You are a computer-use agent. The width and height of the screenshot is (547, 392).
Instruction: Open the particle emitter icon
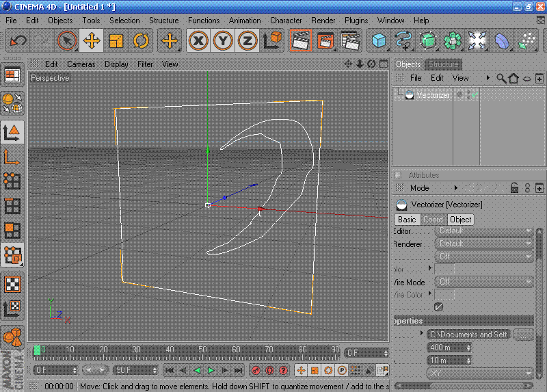[x=526, y=41]
